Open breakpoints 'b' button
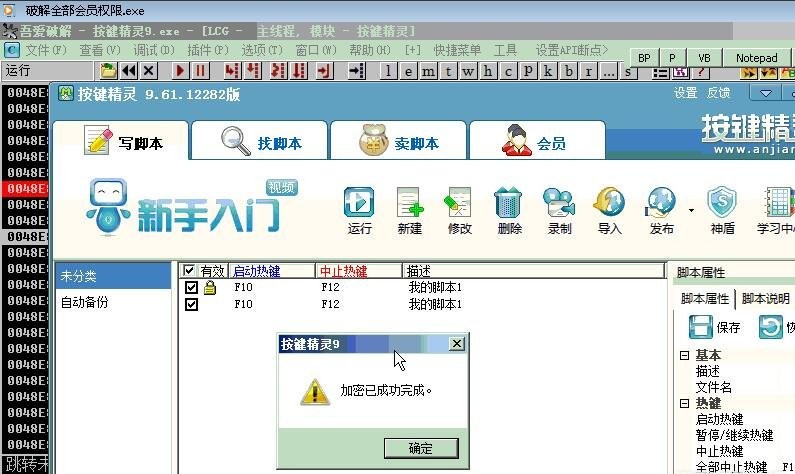This screenshot has height=474, width=795. 568,70
